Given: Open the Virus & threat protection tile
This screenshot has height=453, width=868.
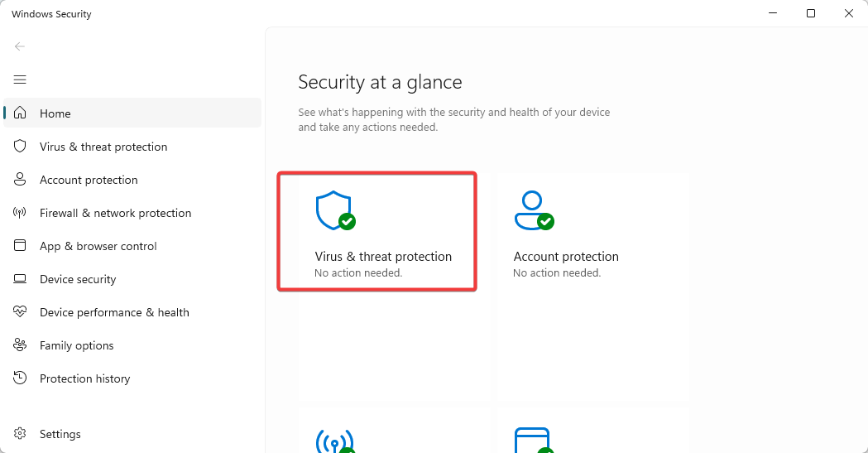Looking at the screenshot, I should click(377, 232).
